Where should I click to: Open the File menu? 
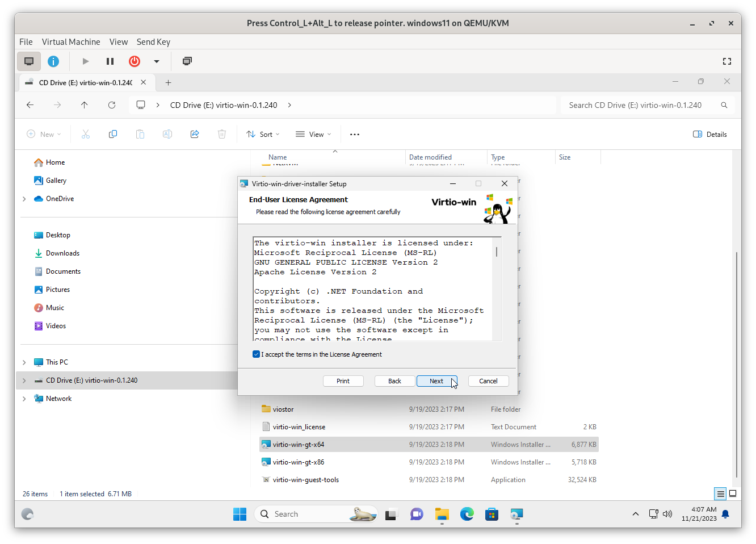[26, 42]
